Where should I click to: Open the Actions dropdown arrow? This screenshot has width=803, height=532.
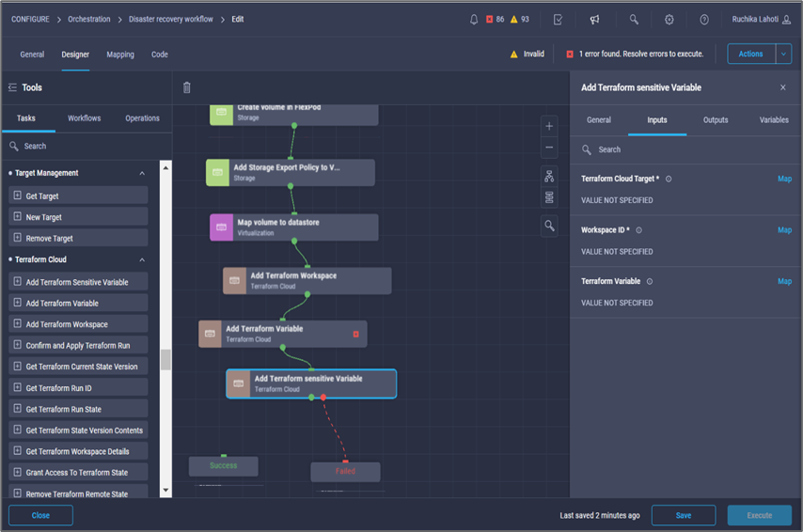(783, 54)
